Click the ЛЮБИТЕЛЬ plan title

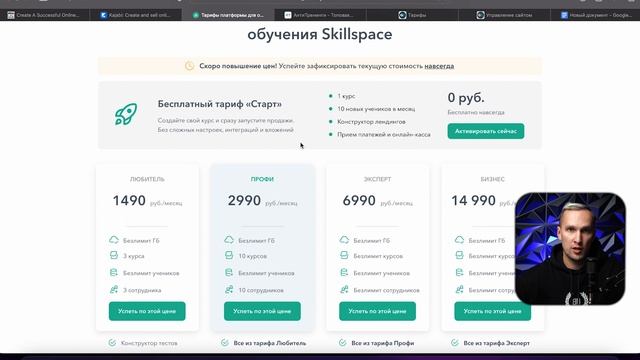[147, 179]
